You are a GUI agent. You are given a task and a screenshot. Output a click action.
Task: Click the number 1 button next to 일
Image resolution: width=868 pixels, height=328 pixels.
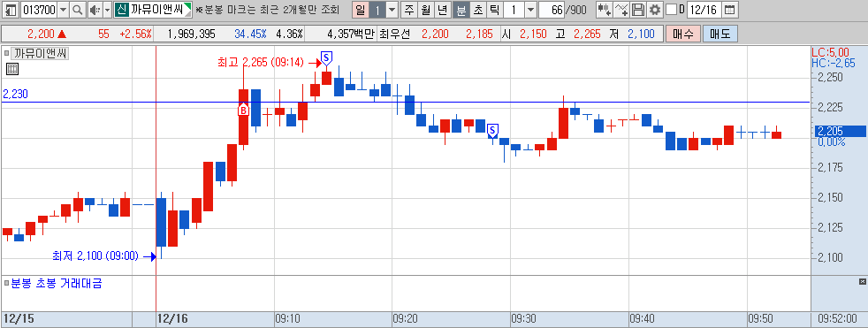click(377, 10)
